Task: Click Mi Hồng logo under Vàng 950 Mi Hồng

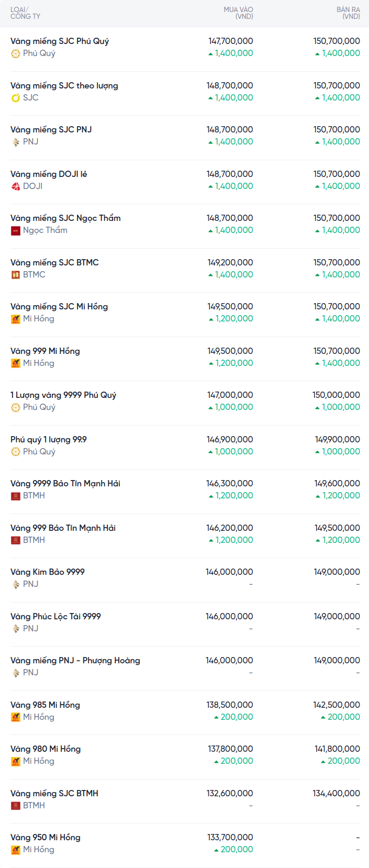Action: (16, 850)
